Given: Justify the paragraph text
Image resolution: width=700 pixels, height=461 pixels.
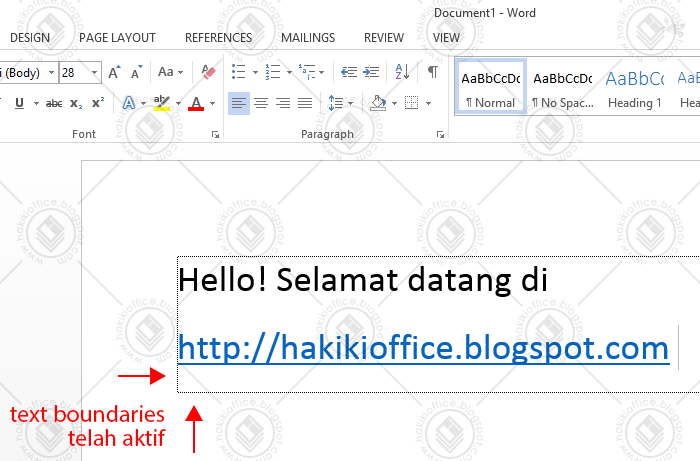Looking at the screenshot, I should [x=305, y=104].
